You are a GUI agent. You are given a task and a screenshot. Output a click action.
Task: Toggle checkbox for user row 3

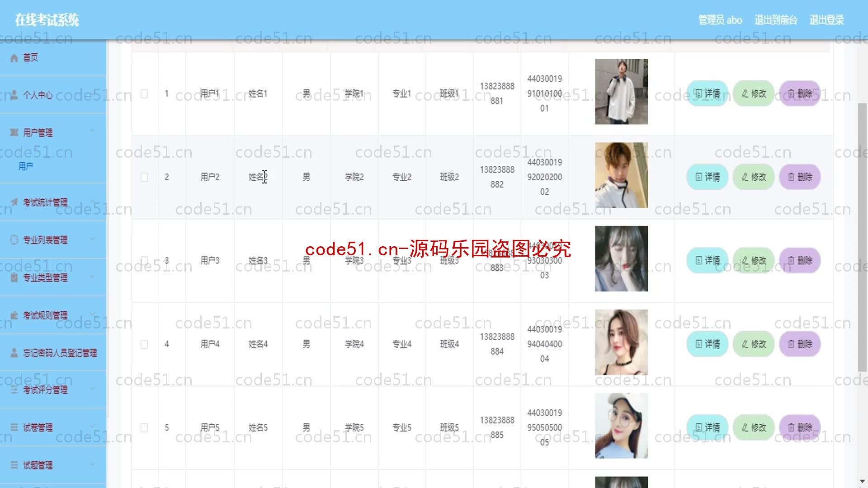tap(144, 260)
